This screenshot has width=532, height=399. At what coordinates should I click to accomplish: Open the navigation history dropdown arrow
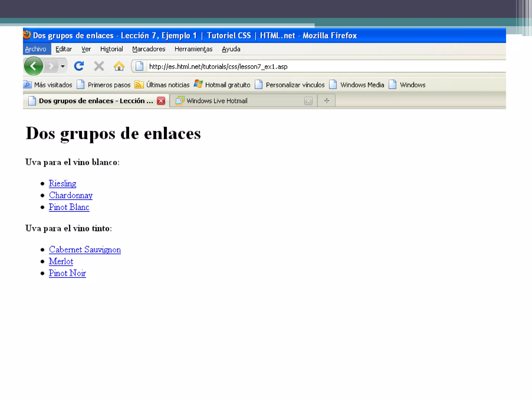pos(63,66)
